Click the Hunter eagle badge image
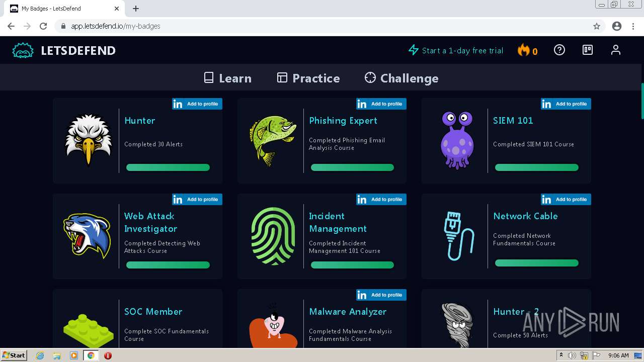Image resolution: width=644 pixels, height=362 pixels. click(x=88, y=141)
